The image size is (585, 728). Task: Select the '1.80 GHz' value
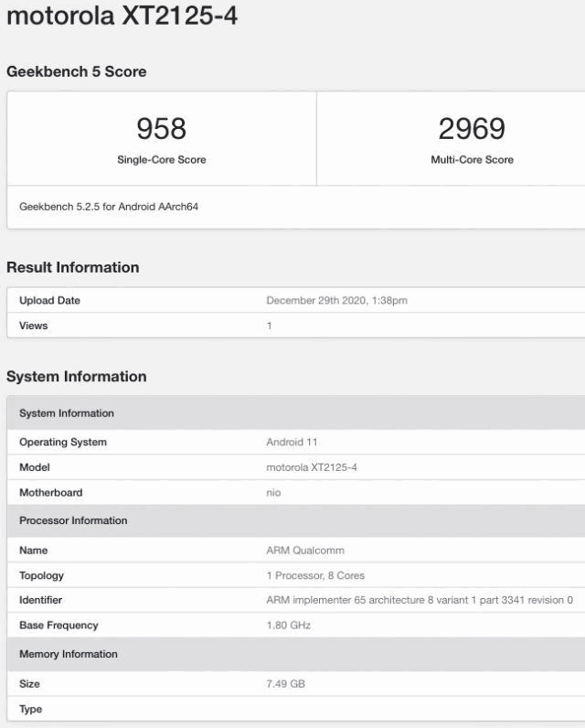coord(289,626)
